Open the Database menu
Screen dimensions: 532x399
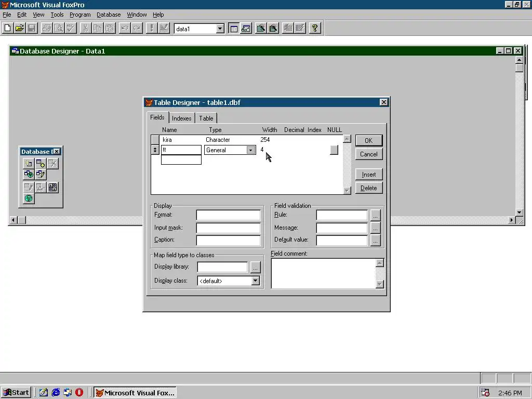[x=109, y=15]
